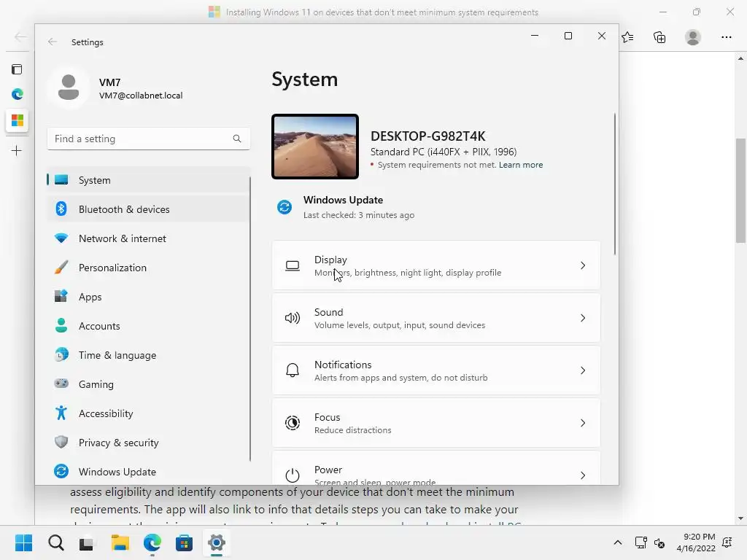
Task: Go to Network & internet settings
Action: [148, 238]
